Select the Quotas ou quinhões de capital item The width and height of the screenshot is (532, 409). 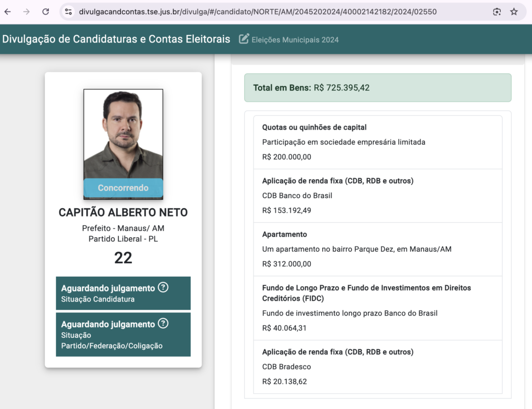point(378,142)
